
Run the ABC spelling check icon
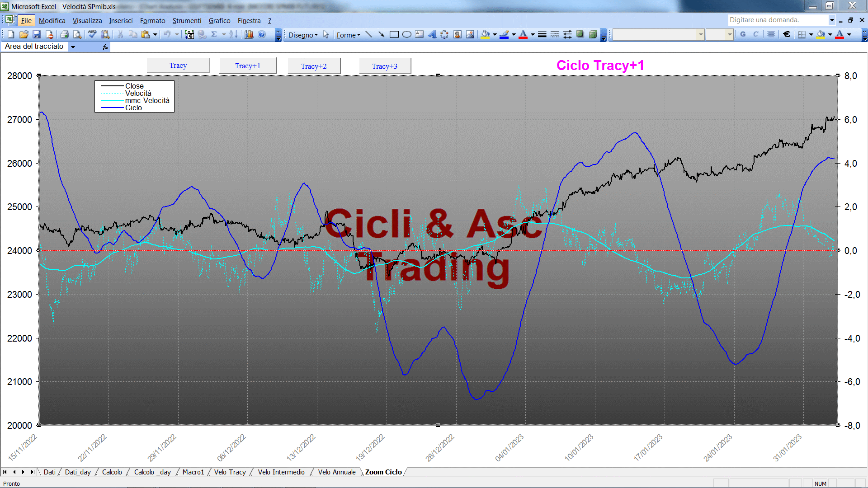(92, 35)
